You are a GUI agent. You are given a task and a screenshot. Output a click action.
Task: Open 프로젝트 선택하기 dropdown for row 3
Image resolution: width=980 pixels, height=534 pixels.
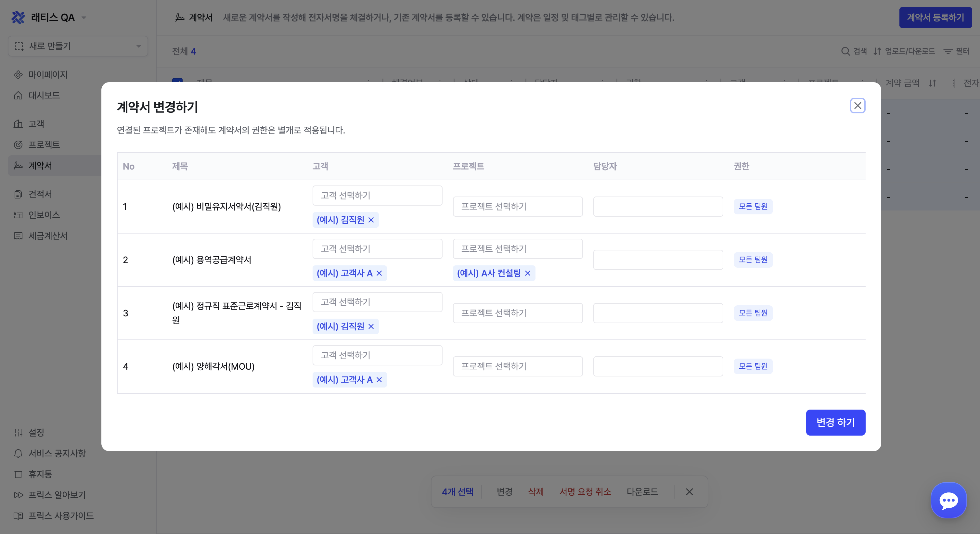(x=517, y=313)
